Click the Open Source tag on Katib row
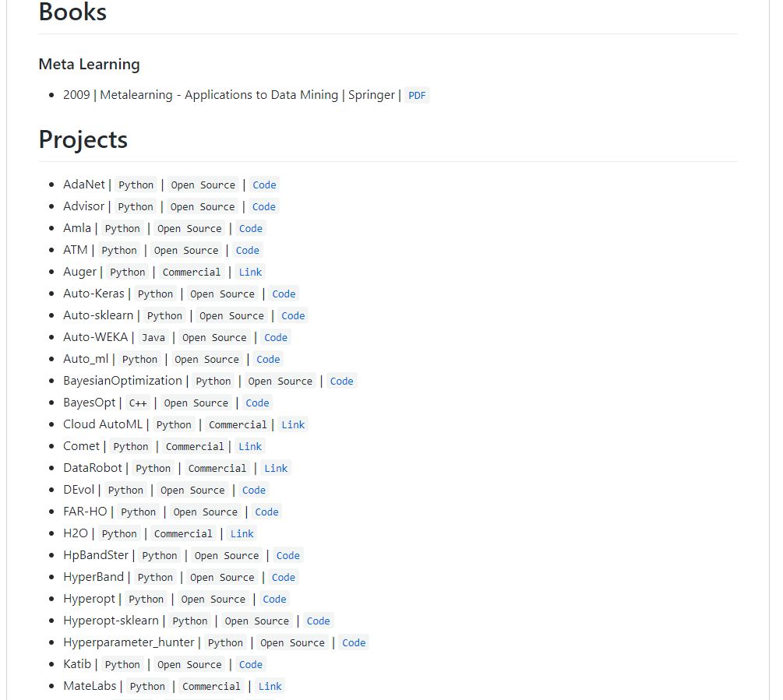 point(189,665)
